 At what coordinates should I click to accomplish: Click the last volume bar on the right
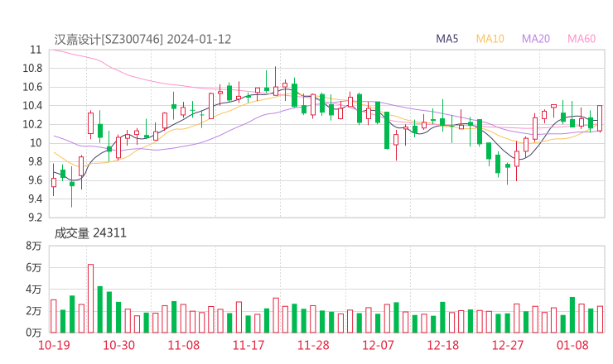coord(600,319)
